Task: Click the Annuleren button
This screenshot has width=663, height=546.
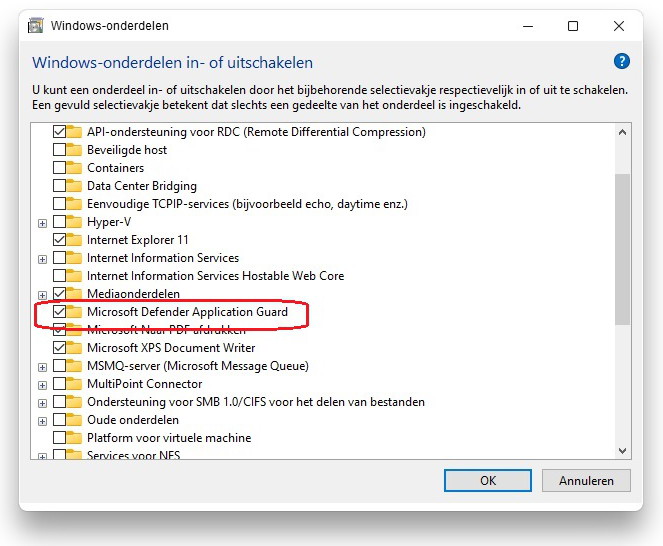Action: point(586,480)
